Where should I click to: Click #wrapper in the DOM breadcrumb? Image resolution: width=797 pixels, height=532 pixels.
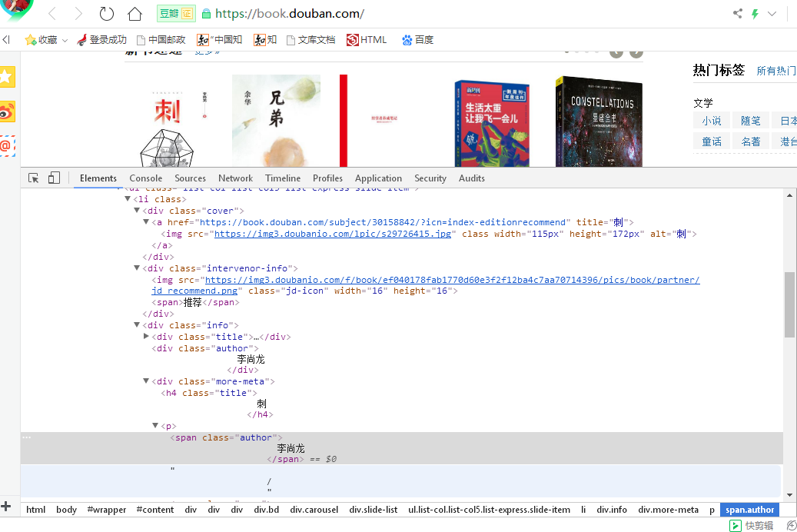[107, 510]
